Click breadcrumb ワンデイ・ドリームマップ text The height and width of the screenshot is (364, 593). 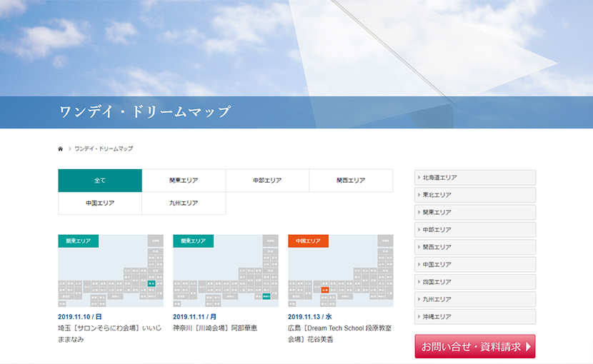pos(104,149)
